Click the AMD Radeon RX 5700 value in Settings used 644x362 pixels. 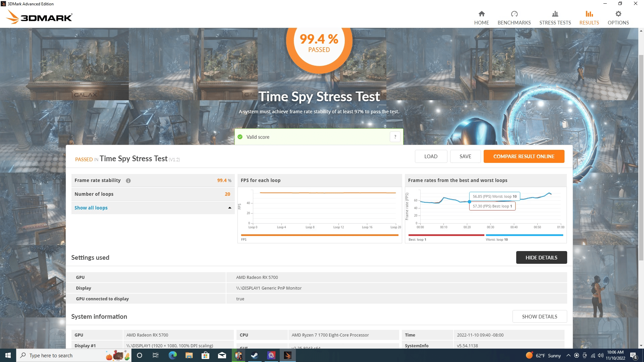point(257,277)
